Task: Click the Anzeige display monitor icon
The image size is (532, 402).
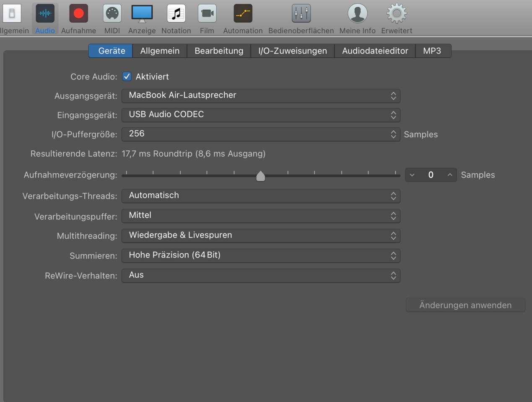Action: pos(142,14)
